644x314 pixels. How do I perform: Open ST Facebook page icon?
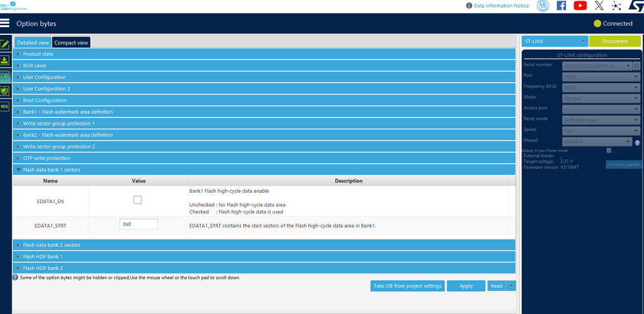(x=561, y=5)
